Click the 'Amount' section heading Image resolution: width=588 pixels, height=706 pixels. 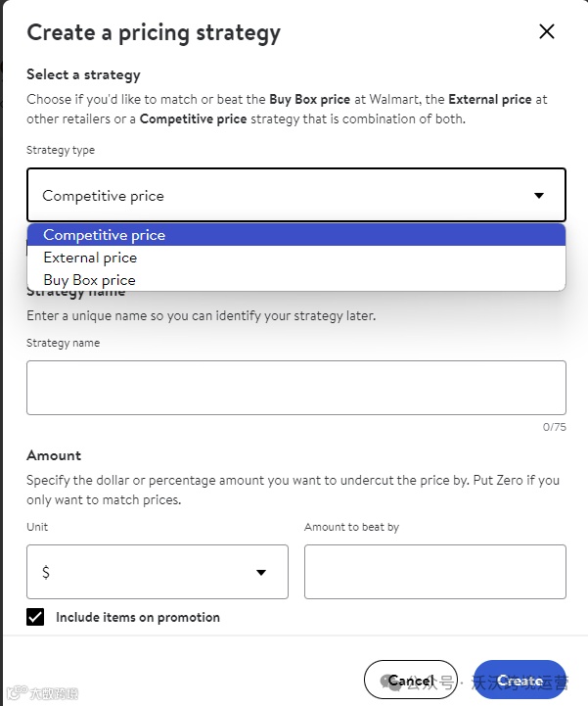click(x=54, y=455)
